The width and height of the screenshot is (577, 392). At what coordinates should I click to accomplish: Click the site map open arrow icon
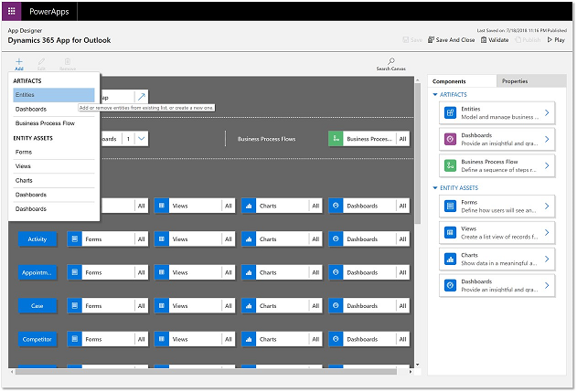click(x=142, y=97)
